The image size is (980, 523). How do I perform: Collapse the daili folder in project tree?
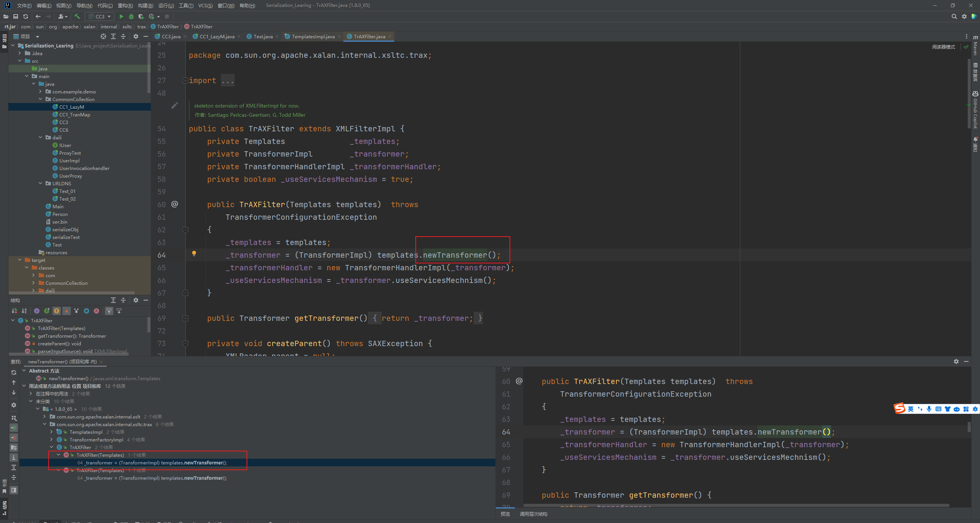(41, 137)
